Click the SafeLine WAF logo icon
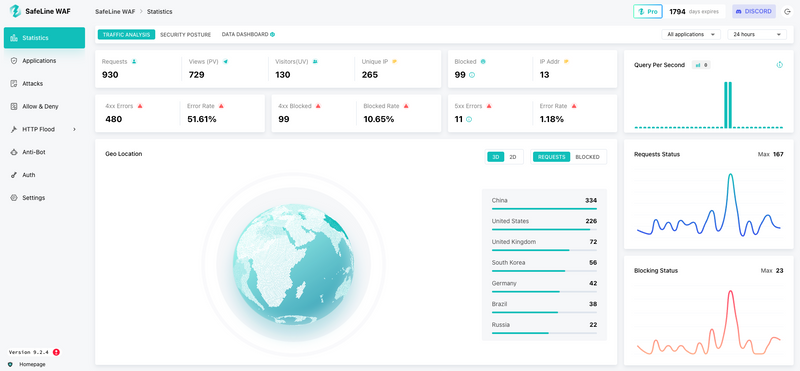The width and height of the screenshot is (800, 371). pyautogui.click(x=15, y=11)
